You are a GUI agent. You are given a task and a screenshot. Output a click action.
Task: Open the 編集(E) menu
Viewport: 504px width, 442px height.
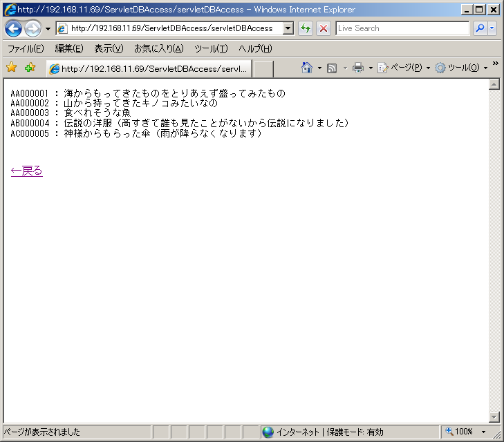click(x=69, y=49)
